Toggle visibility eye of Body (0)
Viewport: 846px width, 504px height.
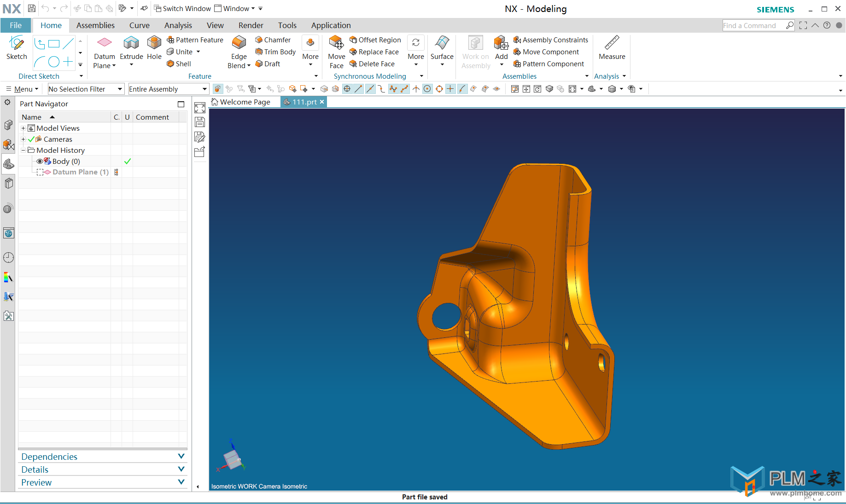coord(40,161)
